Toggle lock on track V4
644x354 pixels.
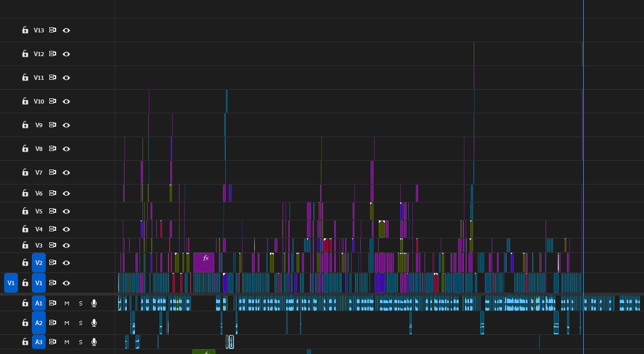coord(25,229)
